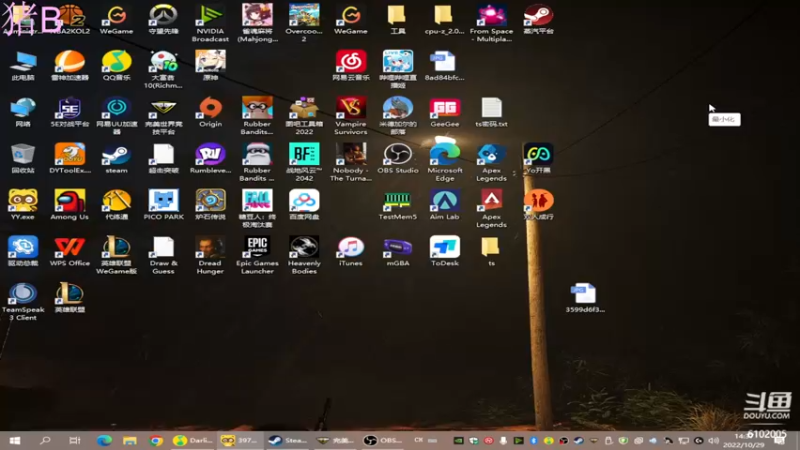The height and width of the screenshot is (450, 800).
Task: Open TeamSpeak 3 Client desktop icon
Action: (x=23, y=302)
